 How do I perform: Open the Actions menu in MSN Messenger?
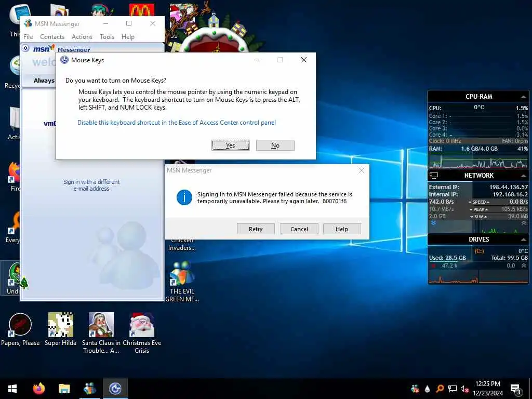coord(82,37)
